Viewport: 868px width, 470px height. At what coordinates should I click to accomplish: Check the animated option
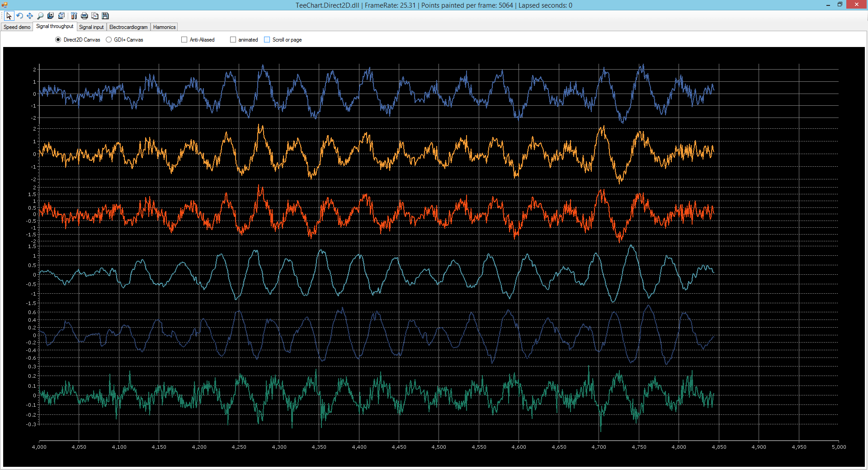click(233, 39)
